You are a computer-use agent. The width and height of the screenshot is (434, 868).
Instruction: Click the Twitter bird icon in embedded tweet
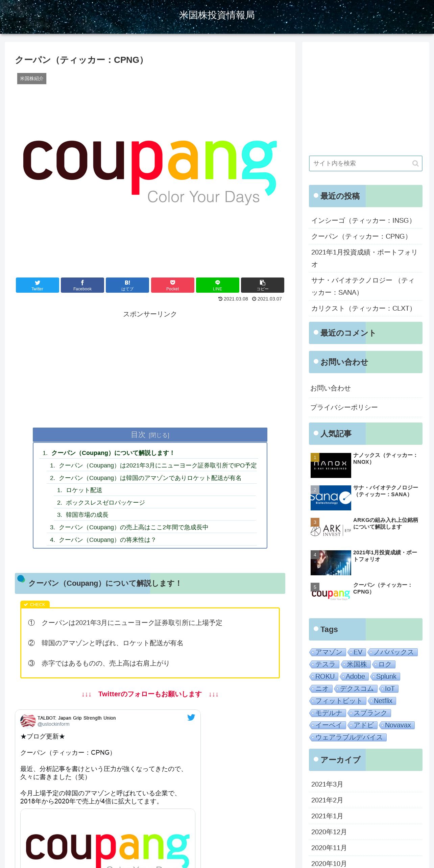[x=191, y=717]
